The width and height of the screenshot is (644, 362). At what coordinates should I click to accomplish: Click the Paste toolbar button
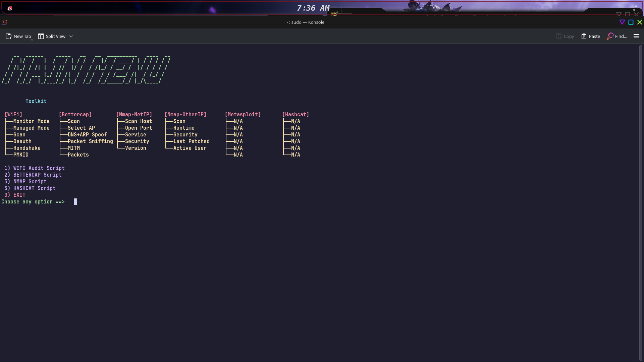[x=591, y=36]
